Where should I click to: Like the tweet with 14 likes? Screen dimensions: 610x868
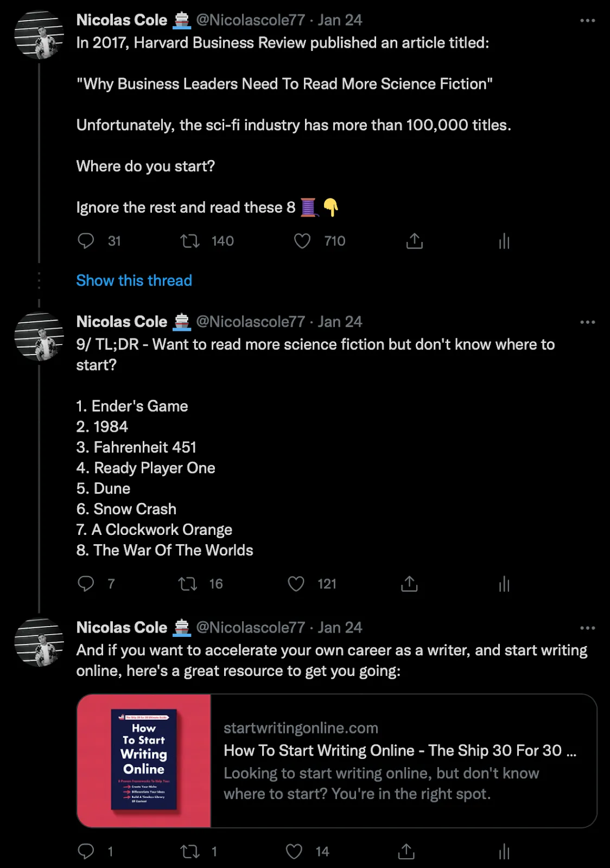[x=294, y=852]
